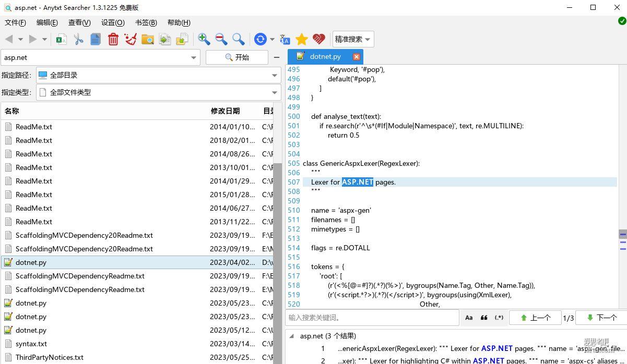The image size is (627, 364).
Task: Select ReadMe.txt dated 2015/01/28
Action: [x=137, y=195]
